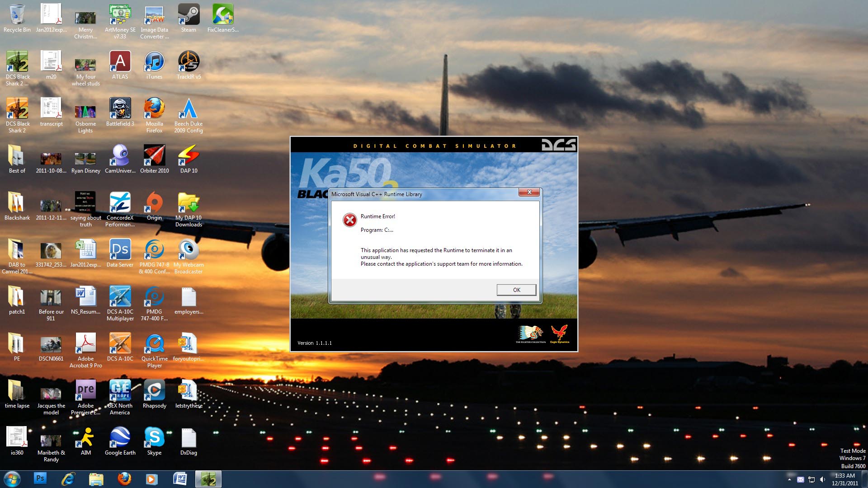Select the DSCN0661 photo thumbnail
The width and height of the screenshot is (868, 488).
[x=51, y=347]
